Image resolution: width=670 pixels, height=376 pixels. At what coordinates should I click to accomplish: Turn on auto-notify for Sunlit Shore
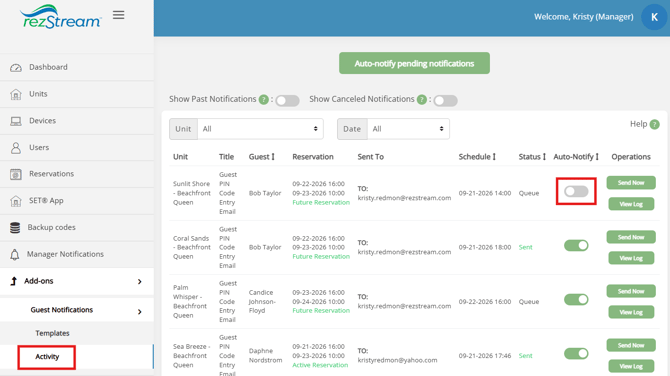tap(576, 191)
